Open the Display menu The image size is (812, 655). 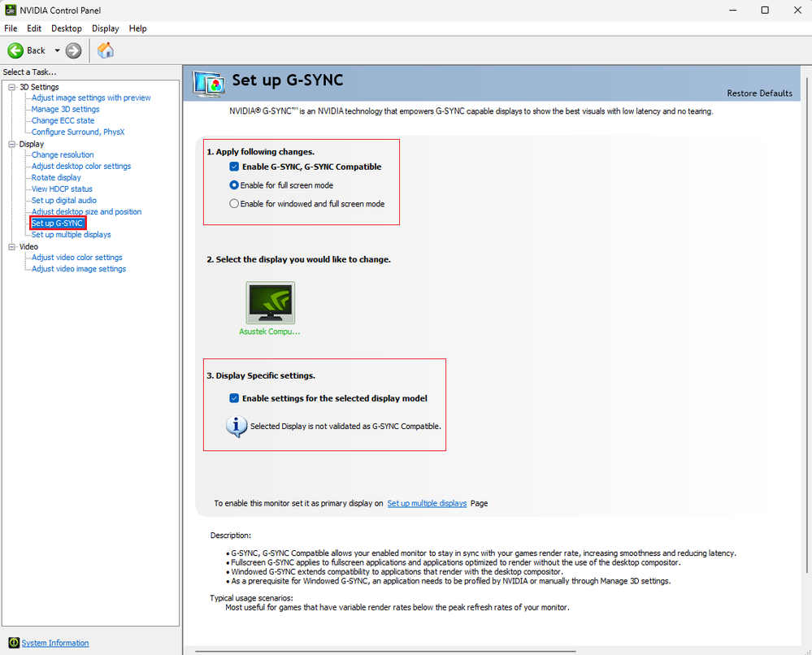click(106, 28)
